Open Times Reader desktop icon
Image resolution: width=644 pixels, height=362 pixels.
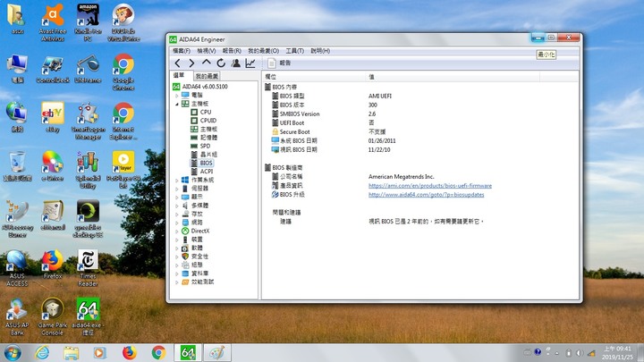88,268
